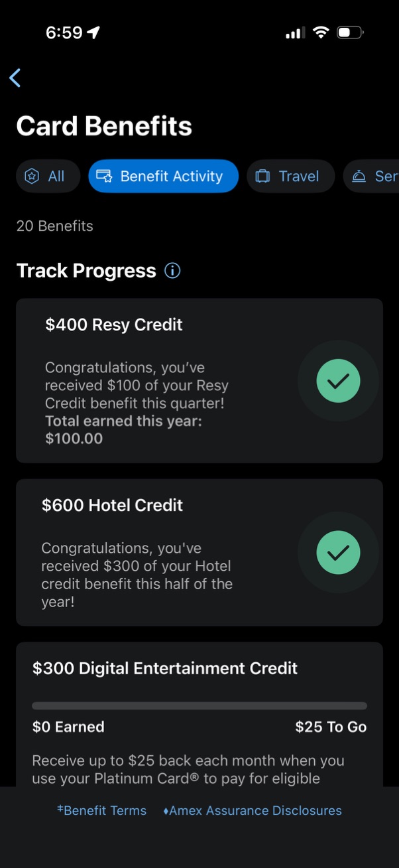Tap the hexagon badge icon in the All pill
399x868 pixels.
(x=31, y=176)
